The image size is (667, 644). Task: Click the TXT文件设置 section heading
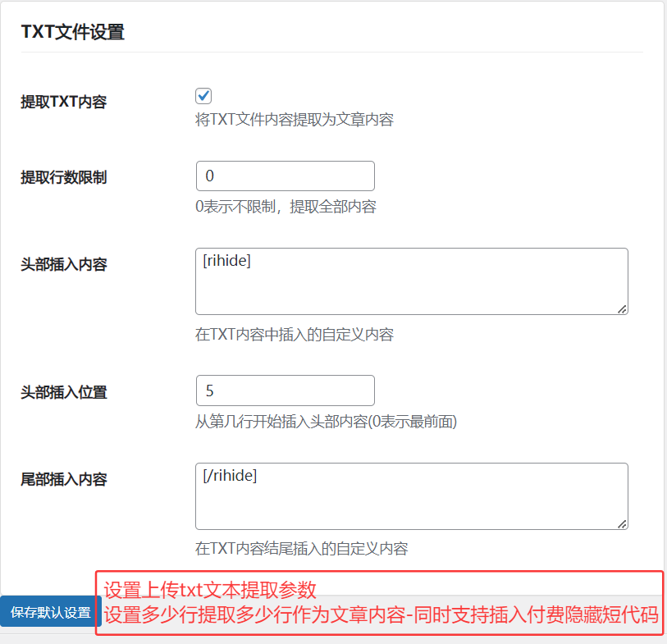pos(72,32)
